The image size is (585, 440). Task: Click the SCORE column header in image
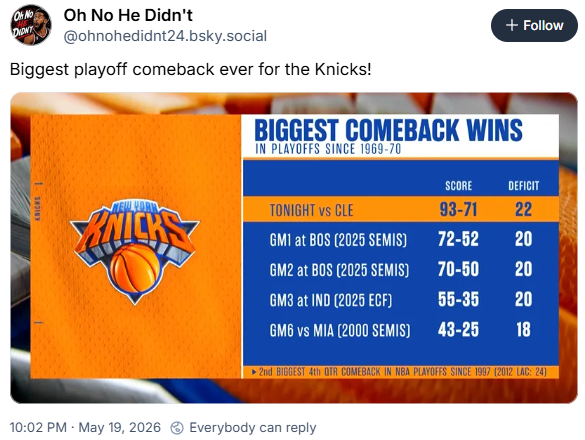[x=459, y=185]
